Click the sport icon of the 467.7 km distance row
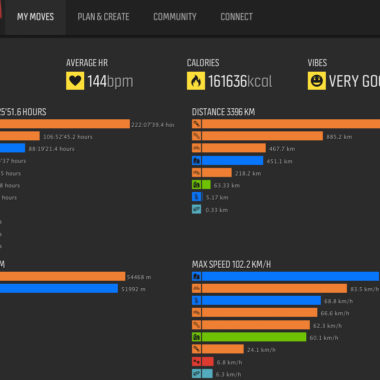This screenshot has height=380, width=380. pyautogui.click(x=196, y=148)
